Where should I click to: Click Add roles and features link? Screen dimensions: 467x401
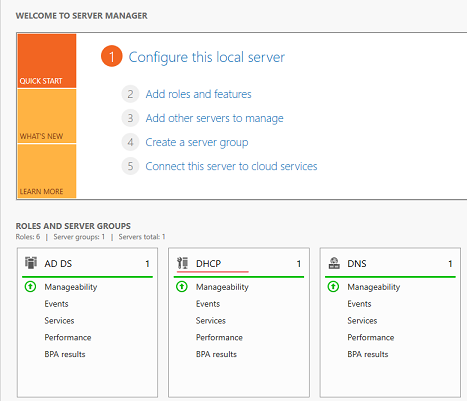click(x=198, y=94)
